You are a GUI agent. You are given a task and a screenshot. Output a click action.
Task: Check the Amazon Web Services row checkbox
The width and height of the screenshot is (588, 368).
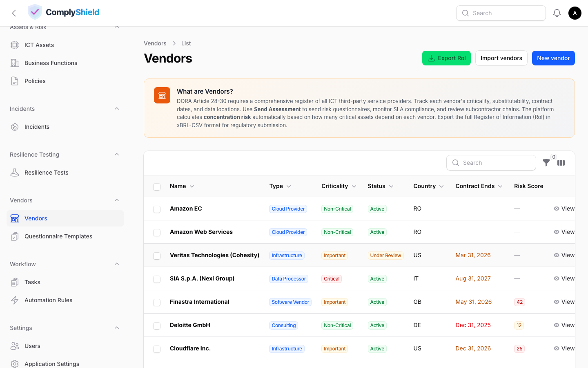(x=157, y=232)
